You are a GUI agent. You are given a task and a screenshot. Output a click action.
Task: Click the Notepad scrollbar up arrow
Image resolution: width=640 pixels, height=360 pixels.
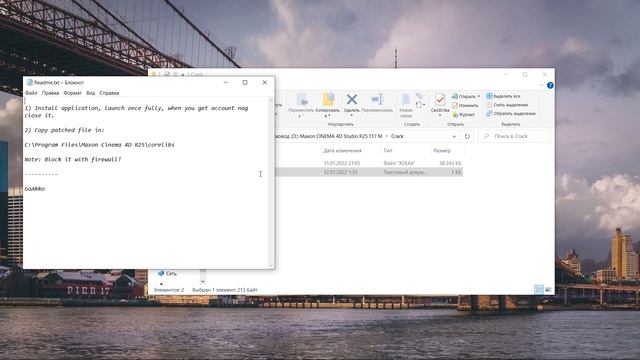[x=271, y=100]
